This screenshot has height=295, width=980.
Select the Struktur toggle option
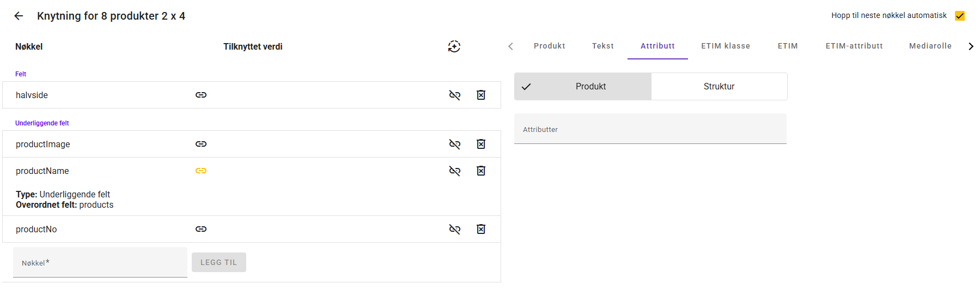click(x=719, y=87)
